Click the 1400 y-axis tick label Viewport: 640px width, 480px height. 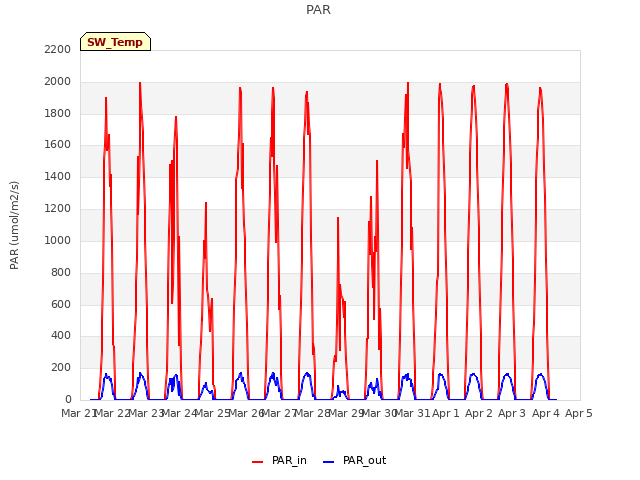click(x=58, y=177)
